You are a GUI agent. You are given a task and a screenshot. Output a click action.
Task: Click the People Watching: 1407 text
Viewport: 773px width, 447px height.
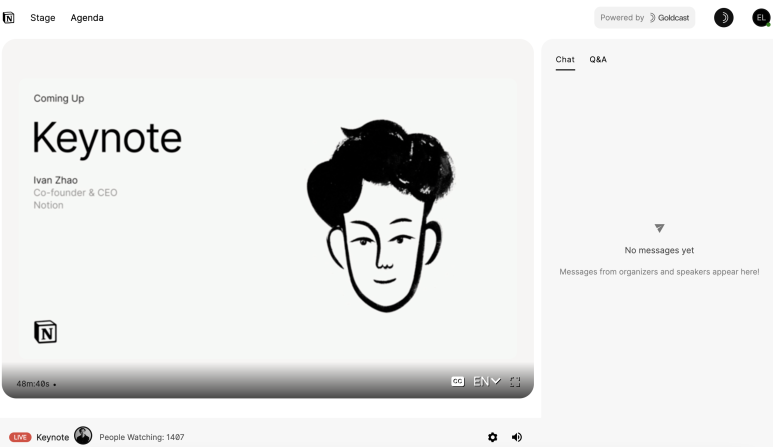tap(141, 437)
